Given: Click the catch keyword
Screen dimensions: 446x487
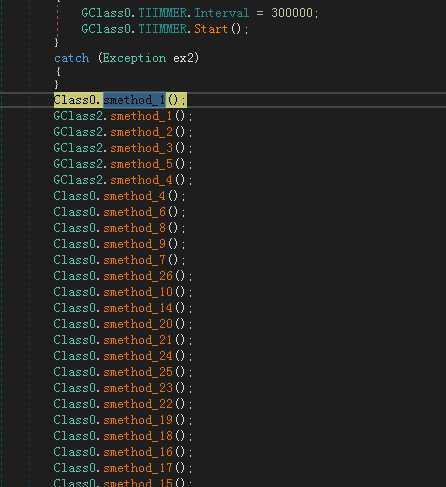Looking at the screenshot, I should (x=72, y=58).
